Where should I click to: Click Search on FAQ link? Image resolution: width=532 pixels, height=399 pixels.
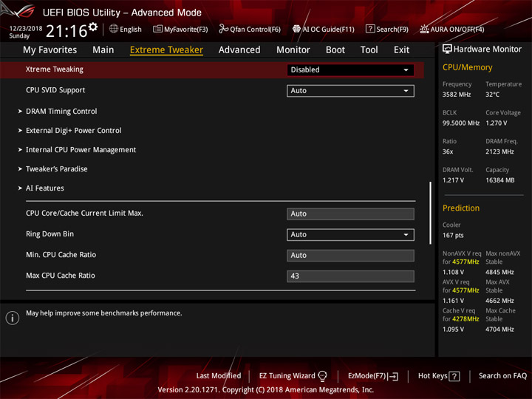[x=502, y=375]
